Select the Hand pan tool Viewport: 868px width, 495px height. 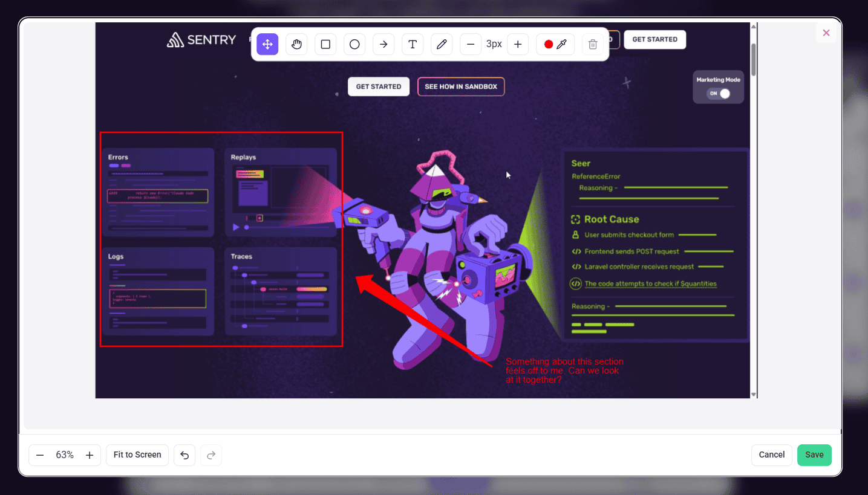coord(296,44)
